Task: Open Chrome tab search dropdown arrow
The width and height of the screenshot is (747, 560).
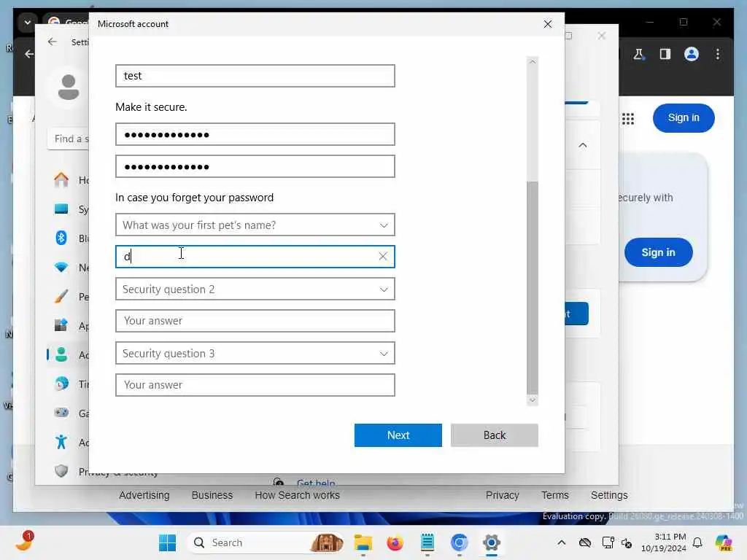Action: click(x=27, y=22)
